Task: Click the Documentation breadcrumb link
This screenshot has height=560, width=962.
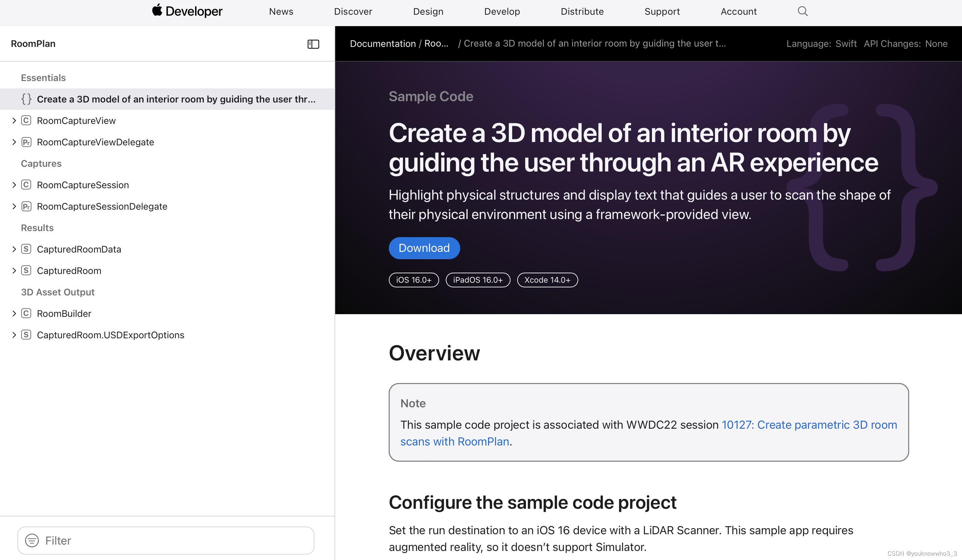Action: click(x=382, y=44)
